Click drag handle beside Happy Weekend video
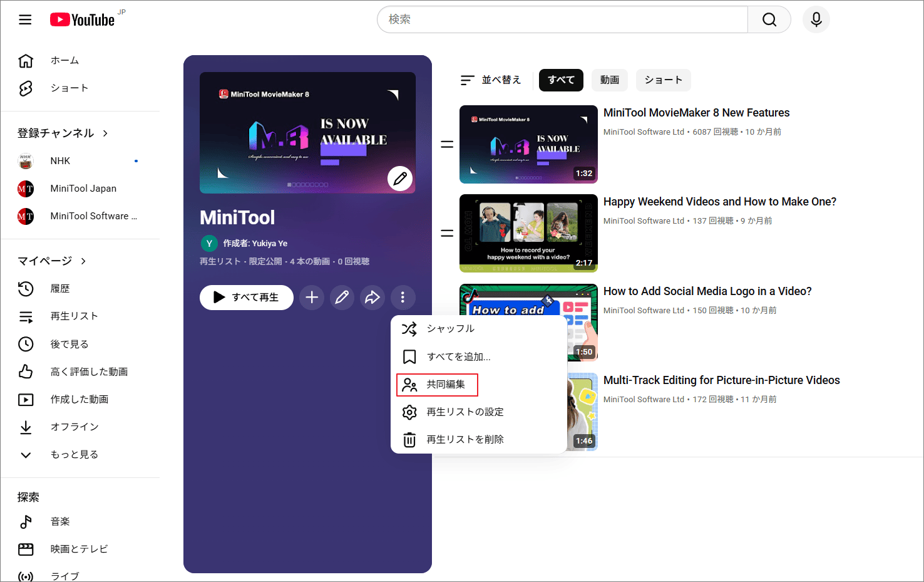Screen dimensions: 924x582 coord(447,234)
